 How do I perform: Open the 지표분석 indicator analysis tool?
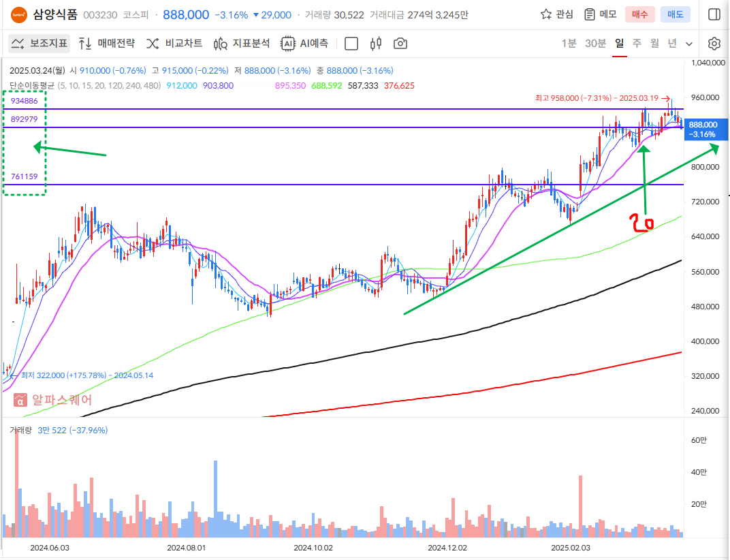(x=242, y=44)
